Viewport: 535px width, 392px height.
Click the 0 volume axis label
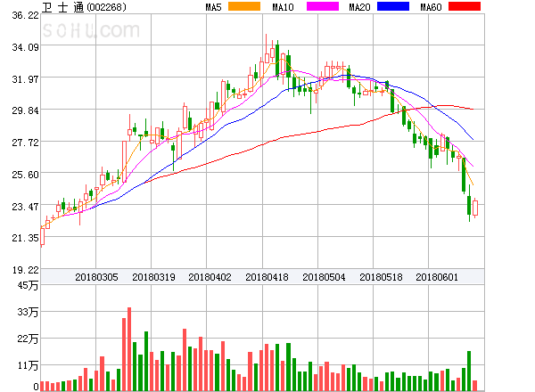click(x=36, y=387)
